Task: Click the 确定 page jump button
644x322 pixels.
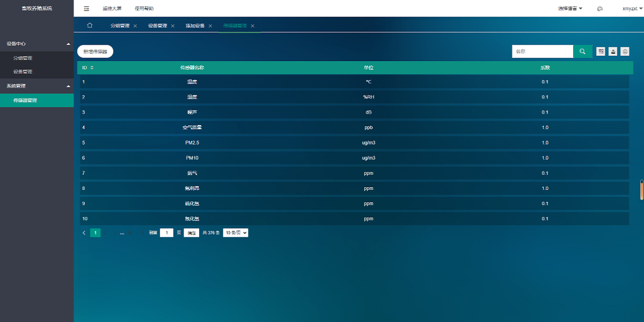Action: point(191,233)
